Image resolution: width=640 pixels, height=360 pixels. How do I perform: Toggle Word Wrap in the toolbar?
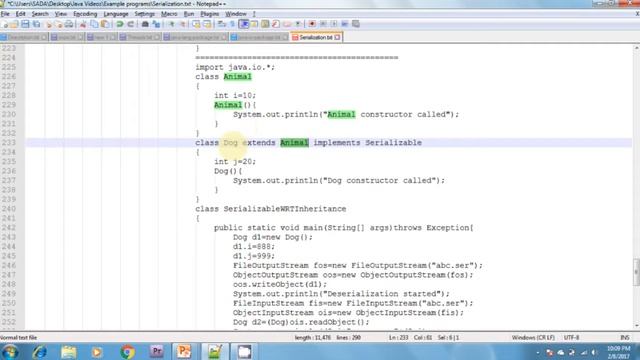coord(222,24)
